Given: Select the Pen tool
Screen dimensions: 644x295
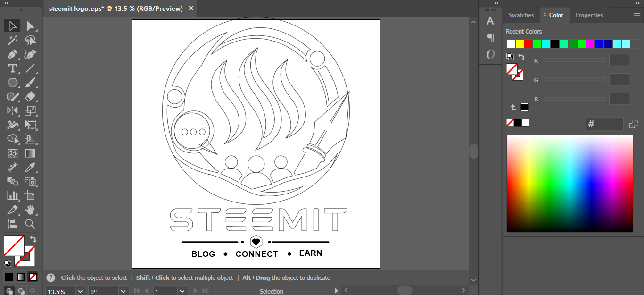Looking at the screenshot, I should pyautogui.click(x=12, y=54).
